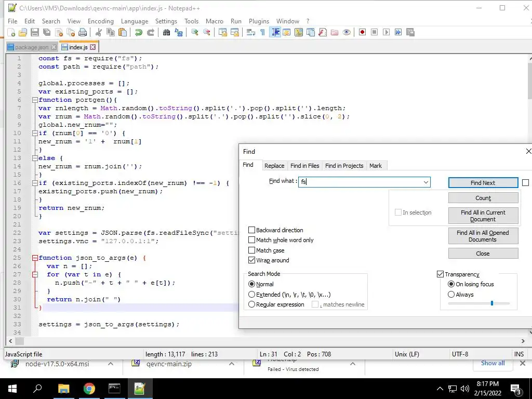The width and height of the screenshot is (532, 399).
Task: Click the Save All toolbar icon
Action: (46, 32)
